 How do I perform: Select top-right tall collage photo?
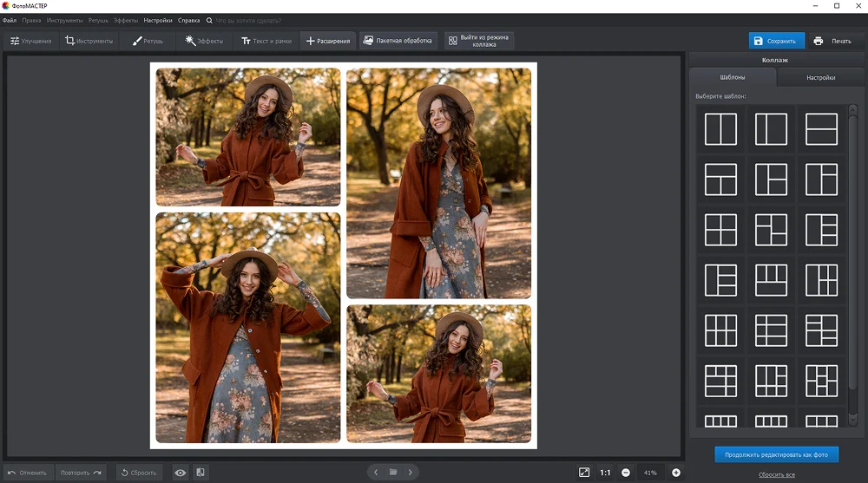pyautogui.click(x=438, y=183)
